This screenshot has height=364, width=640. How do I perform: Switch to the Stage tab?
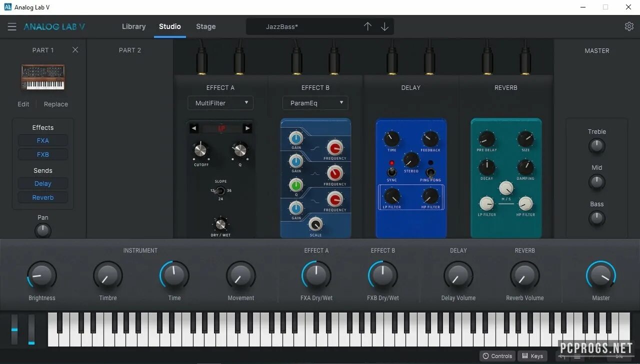click(x=206, y=26)
